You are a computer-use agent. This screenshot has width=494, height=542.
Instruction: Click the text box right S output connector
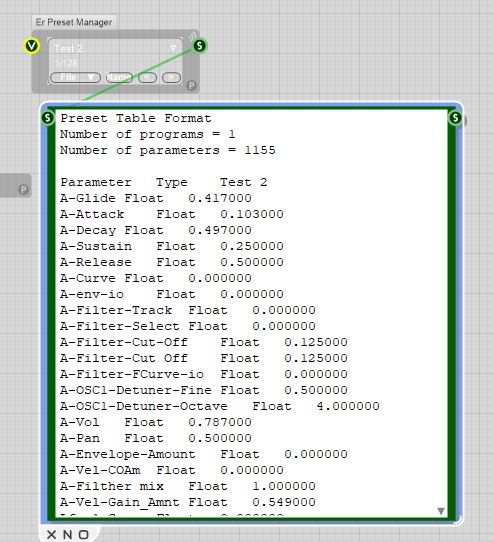coord(456,118)
